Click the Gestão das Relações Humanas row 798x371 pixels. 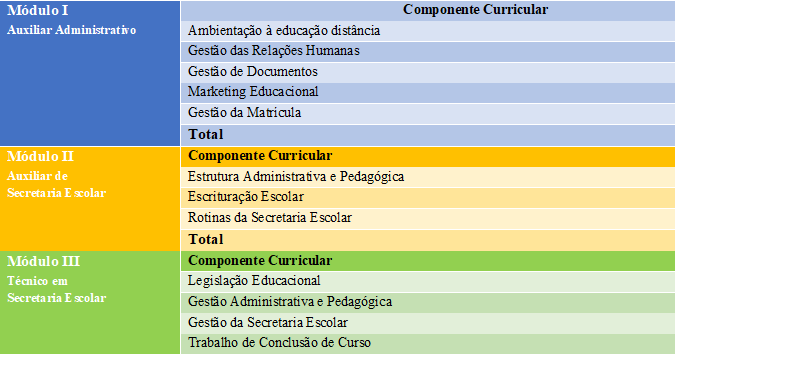(428, 52)
